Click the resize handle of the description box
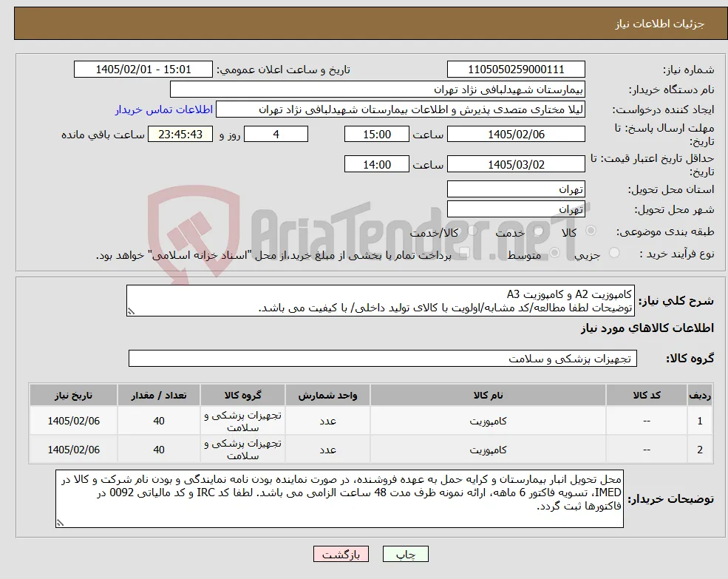This screenshot has width=728, height=579. [131, 311]
